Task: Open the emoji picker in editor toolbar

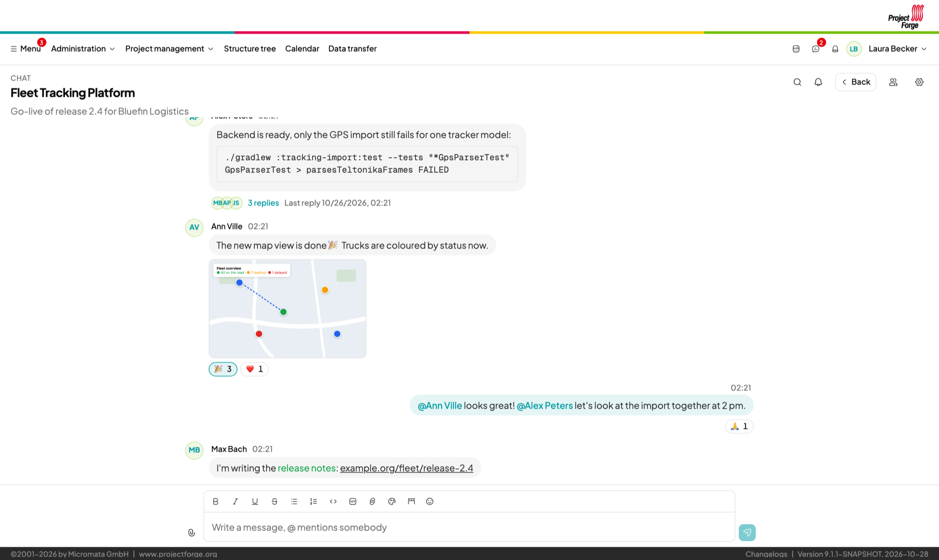Action: (430, 501)
